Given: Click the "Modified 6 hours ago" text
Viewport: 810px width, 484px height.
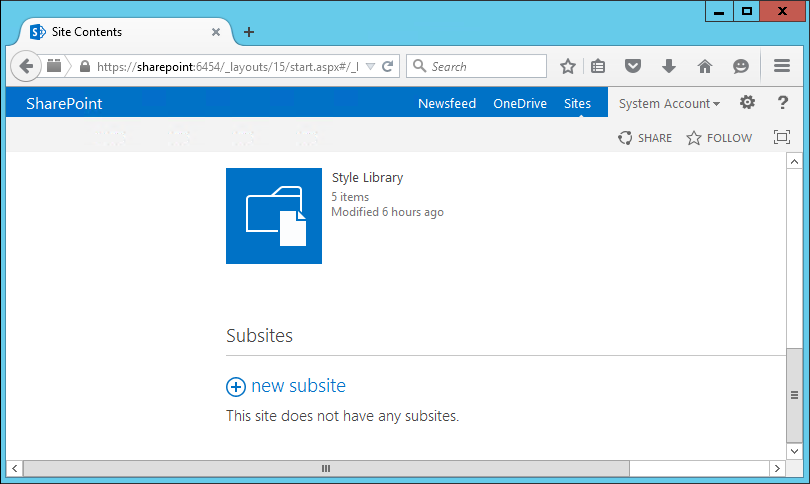Looking at the screenshot, I should coord(387,212).
